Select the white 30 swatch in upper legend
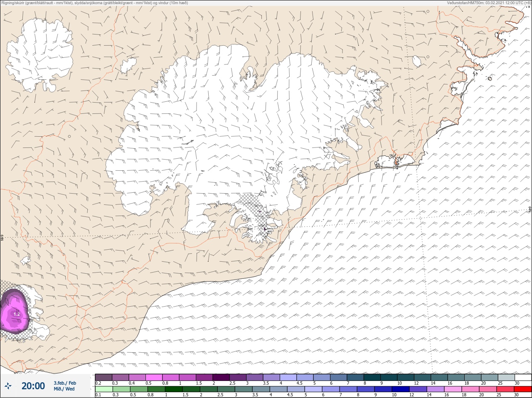The image size is (532, 398). point(523,378)
